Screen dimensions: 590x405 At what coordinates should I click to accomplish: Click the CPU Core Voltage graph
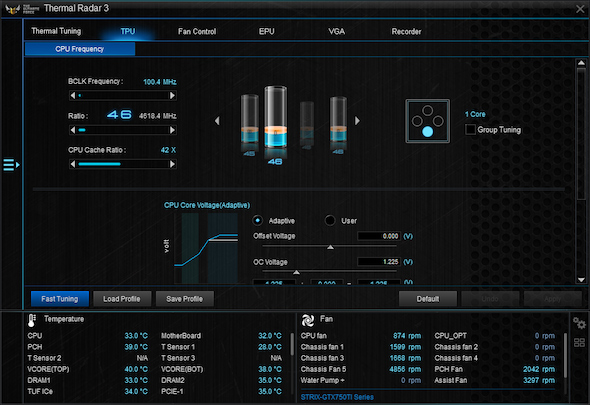pyautogui.click(x=206, y=248)
